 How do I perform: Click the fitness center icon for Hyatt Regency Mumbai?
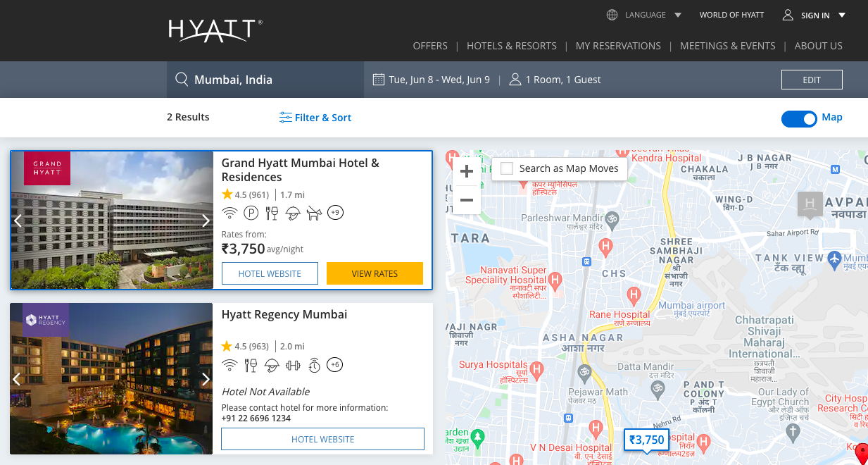click(x=293, y=365)
